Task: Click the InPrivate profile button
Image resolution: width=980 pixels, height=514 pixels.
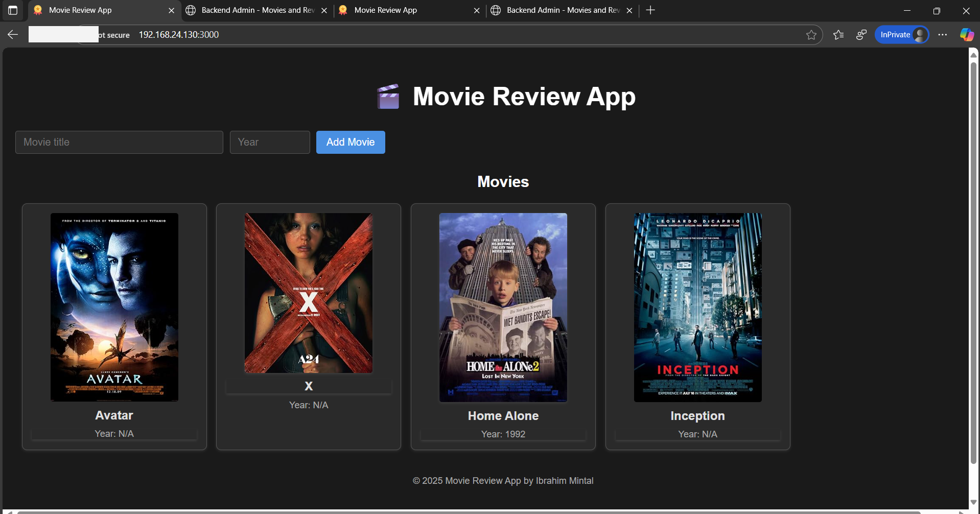Action: point(902,35)
